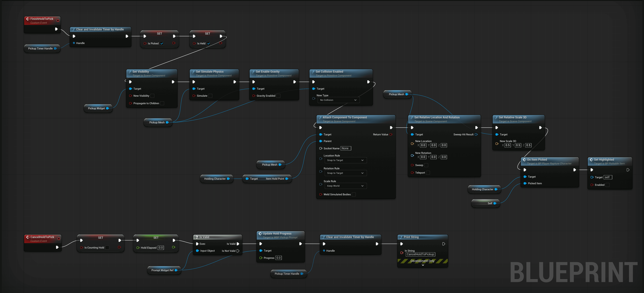Select the Prompt Widget Ref variable node
The width and height of the screenshot is (644, 293).
pos(163,270)
